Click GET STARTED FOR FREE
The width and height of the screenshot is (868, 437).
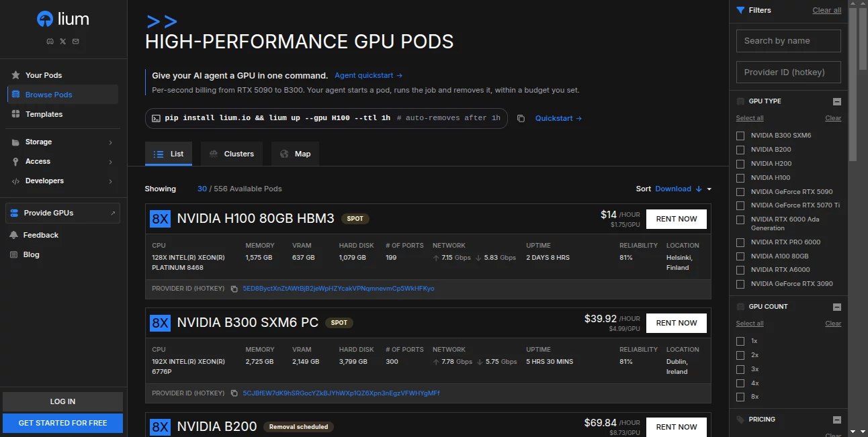[63, 423]
